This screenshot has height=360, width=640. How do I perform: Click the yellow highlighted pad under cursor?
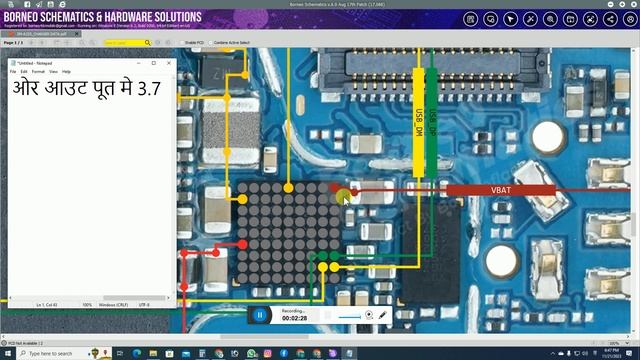coord(343,198)
